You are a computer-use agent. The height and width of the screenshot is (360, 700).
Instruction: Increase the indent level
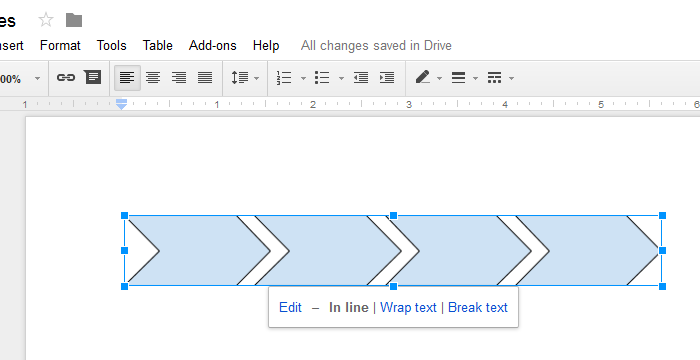(x=387, y=78)
